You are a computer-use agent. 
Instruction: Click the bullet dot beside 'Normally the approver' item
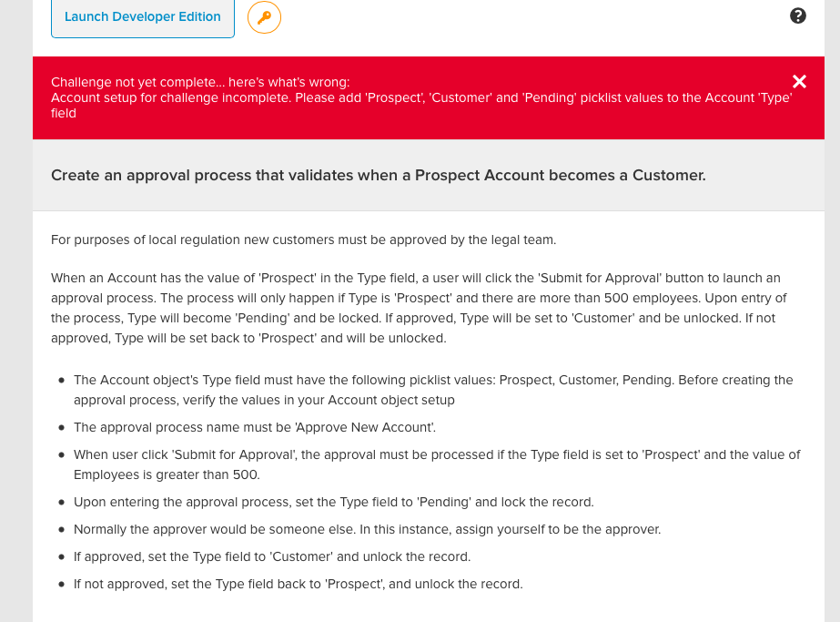pos(61,529)
